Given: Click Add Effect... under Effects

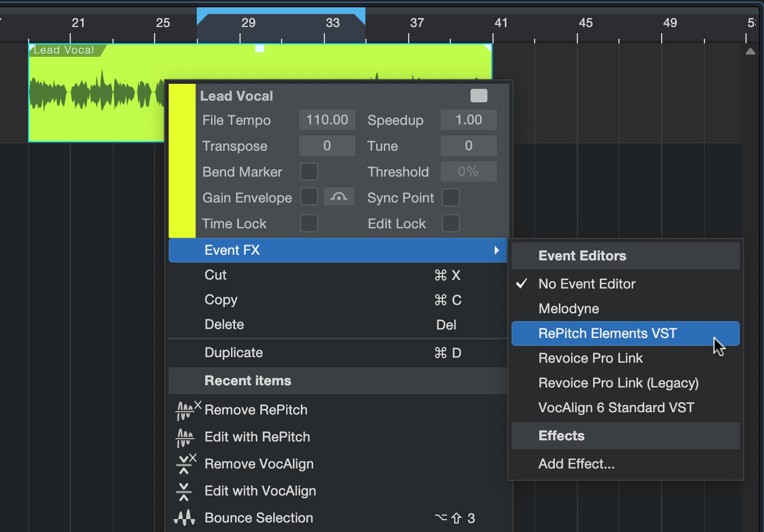Looking at the screenshot, I should pyautogui.click(x=576, y=464).
